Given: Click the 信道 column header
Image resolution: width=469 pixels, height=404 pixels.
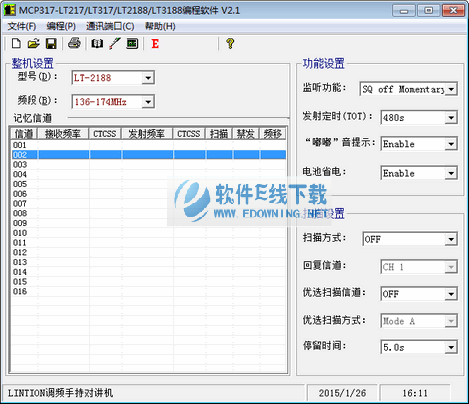Looking at the screenshot, I should [24, 134].
